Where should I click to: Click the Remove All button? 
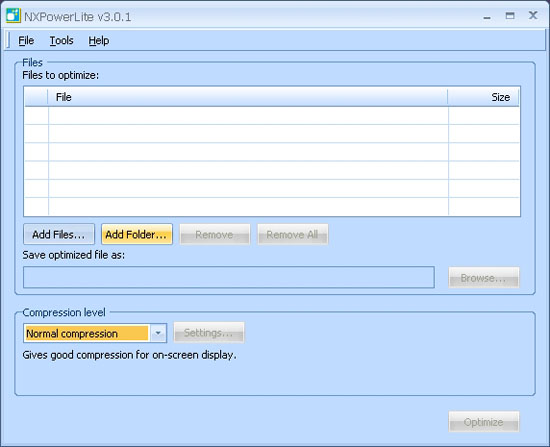(x=293, y=234)
